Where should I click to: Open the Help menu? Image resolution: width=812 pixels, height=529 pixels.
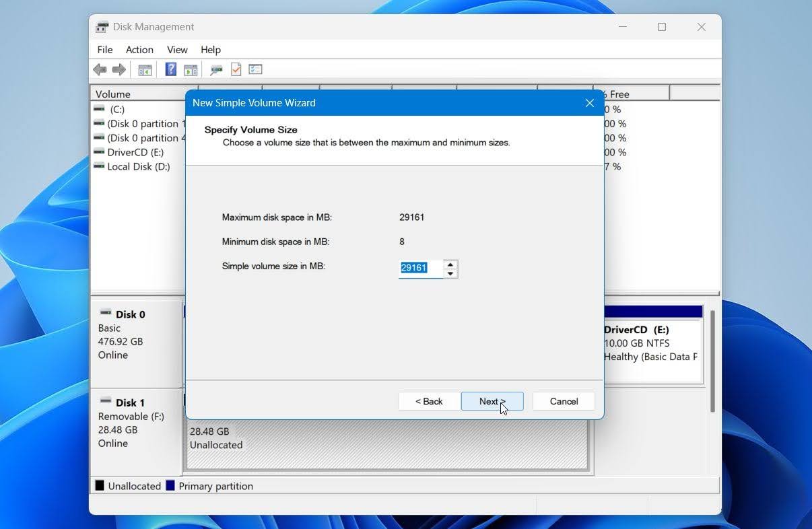tap(211, 50)
